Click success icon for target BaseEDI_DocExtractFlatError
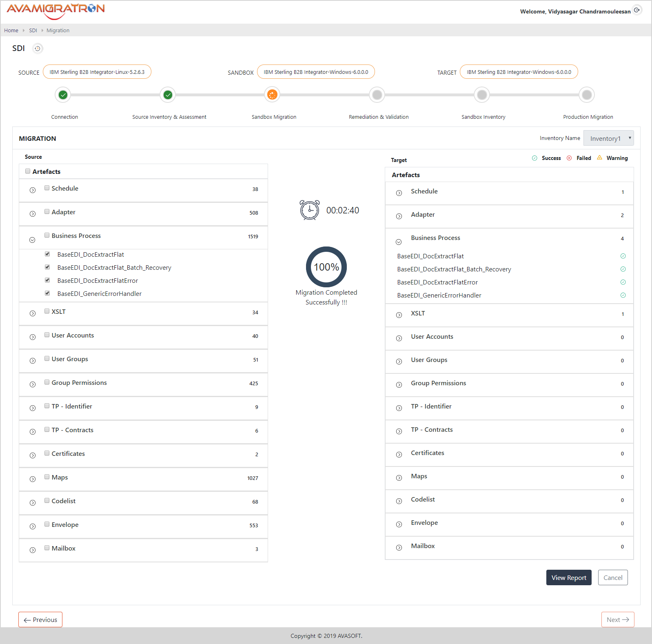Image resolution: width=652 pixels, height=644 pixels. (623, 282)
